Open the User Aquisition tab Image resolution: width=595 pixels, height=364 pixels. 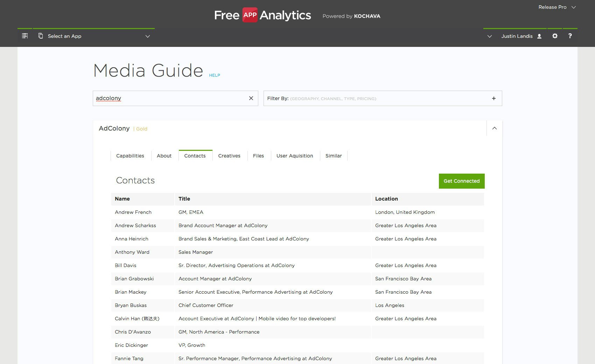click(x=295, y=156)
